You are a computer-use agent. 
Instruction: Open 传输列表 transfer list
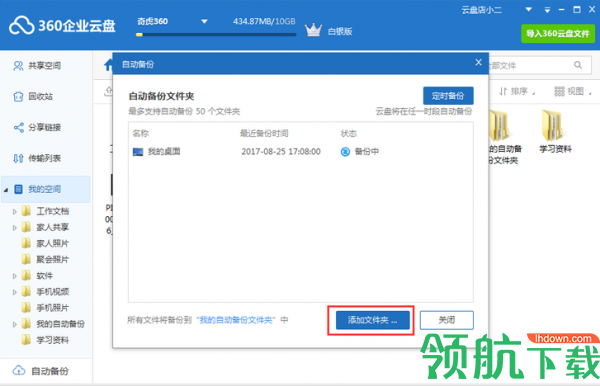coord(45,158)
